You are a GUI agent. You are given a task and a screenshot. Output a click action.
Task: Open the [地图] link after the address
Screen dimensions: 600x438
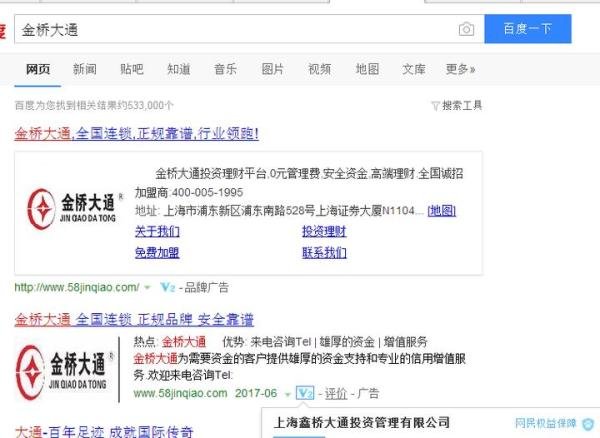pos(442,210)
